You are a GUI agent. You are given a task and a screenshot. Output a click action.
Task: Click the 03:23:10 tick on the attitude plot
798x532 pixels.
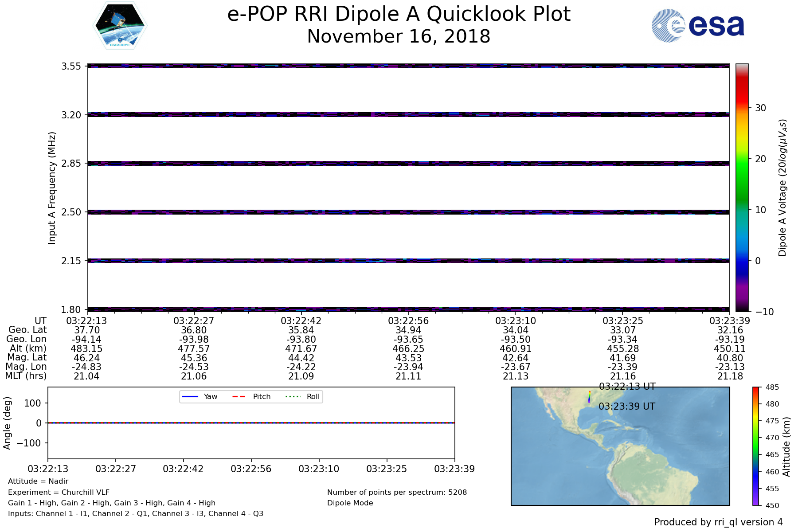[x=319, y=469]
